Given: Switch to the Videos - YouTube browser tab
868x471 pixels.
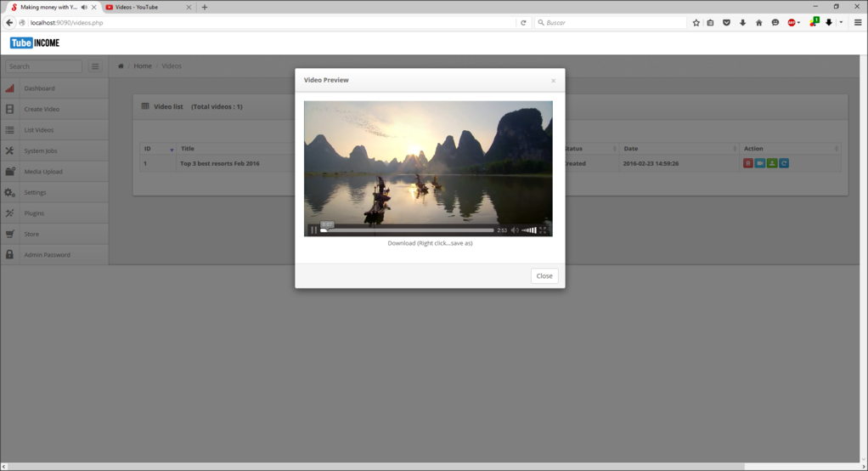Looking at the screenshot, I should click(149, 7).
